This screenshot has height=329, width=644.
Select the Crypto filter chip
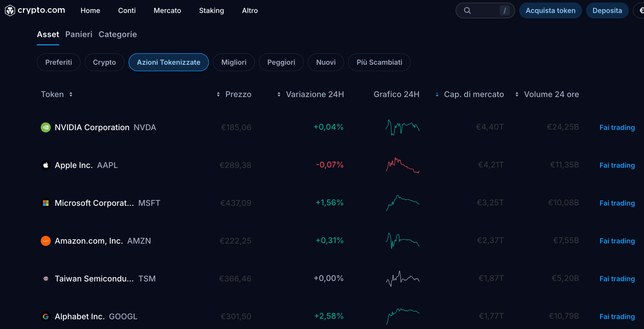pyautogui.click(x=104, y=62)
